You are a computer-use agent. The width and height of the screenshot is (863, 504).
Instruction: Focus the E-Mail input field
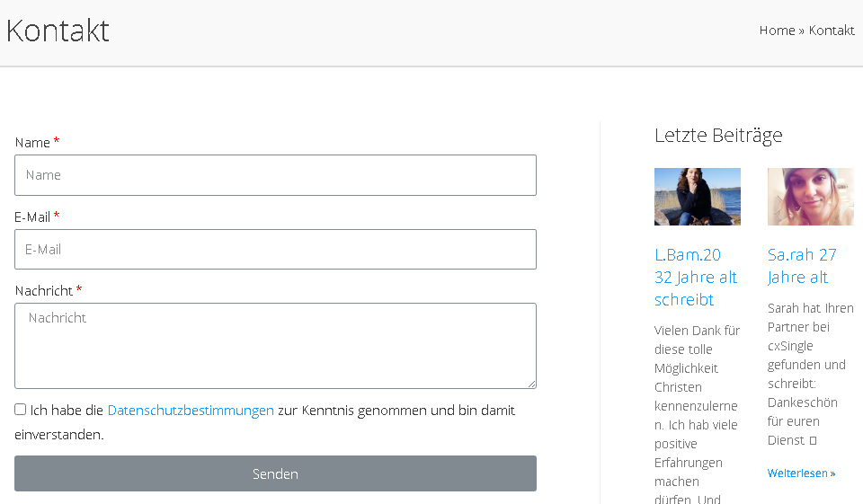(x=275, y=250)
